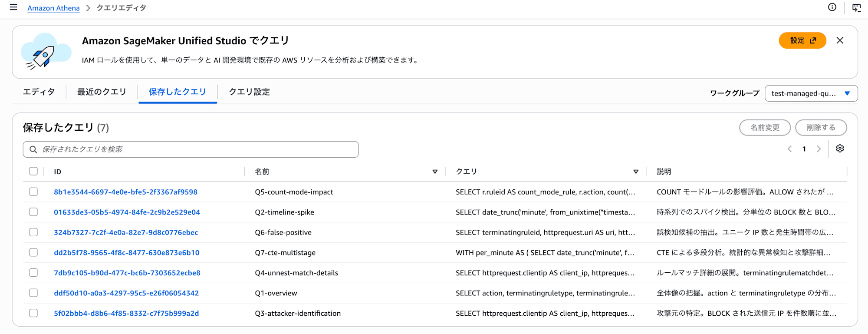Click the search magnifier icon

pyautogui.click(x=33, y=149)
